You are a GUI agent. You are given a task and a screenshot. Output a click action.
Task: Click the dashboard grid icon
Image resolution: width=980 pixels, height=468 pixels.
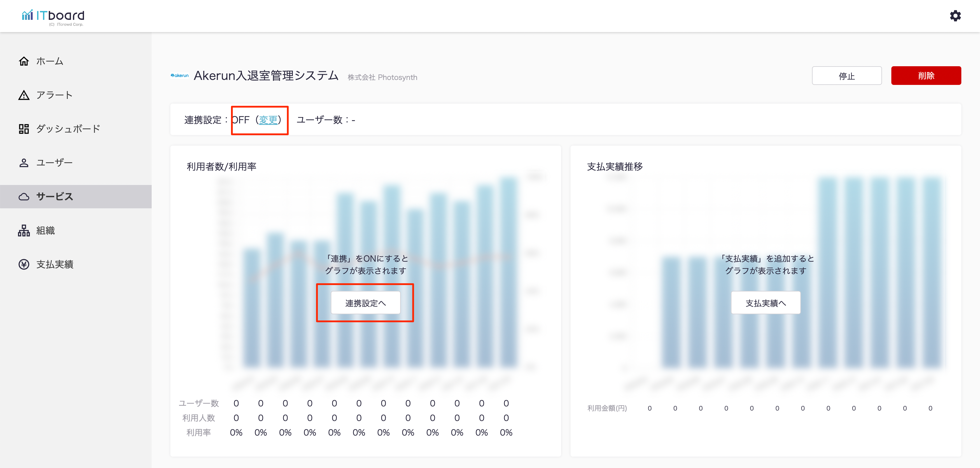(24, 129)
